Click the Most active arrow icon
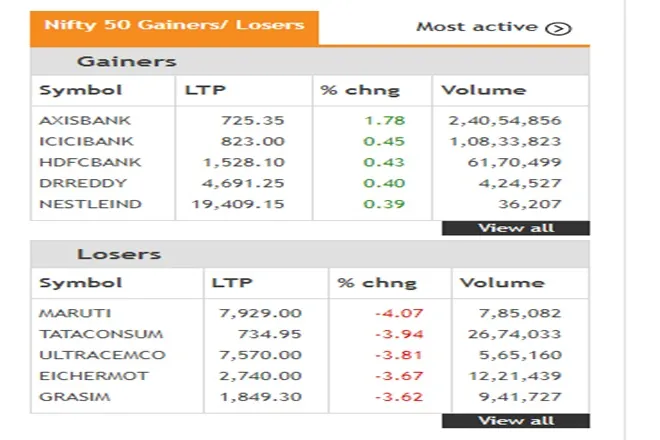Screen dimensions: 660x440 [558, 29]
